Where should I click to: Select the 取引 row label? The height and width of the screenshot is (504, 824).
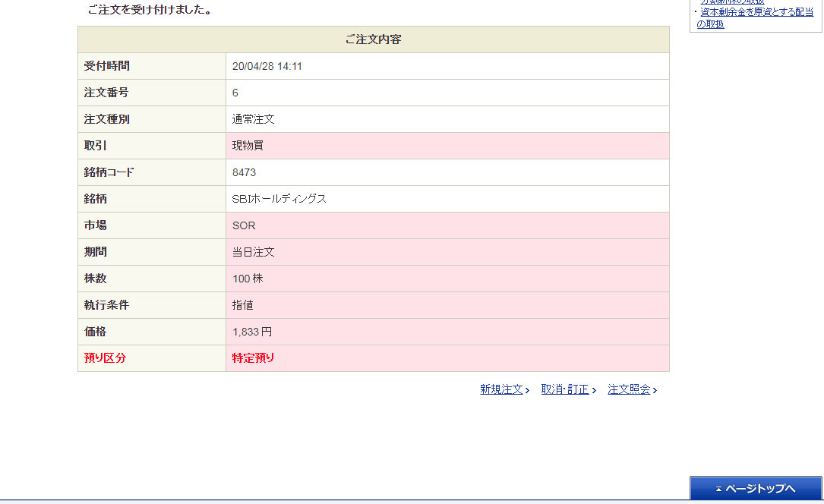tap(95, 146)
